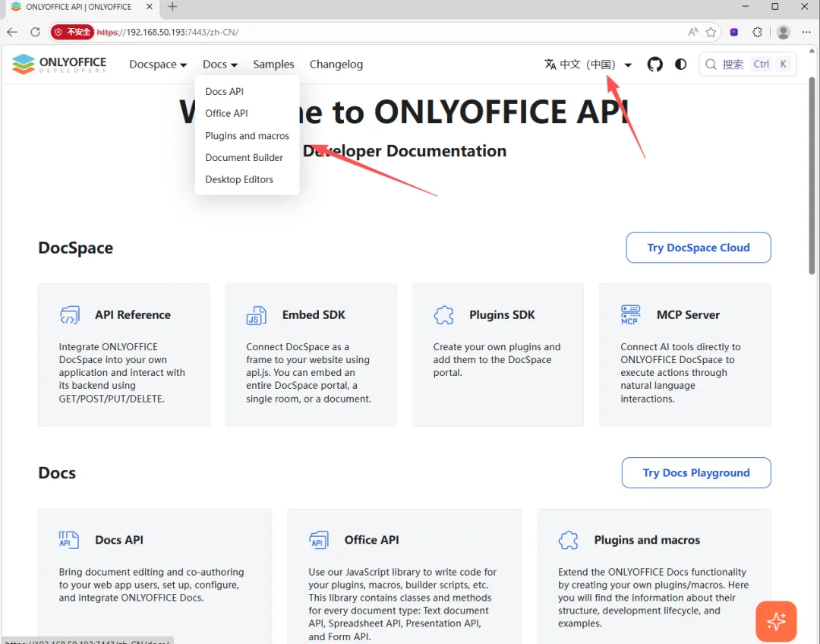
Task: Open a new browser tab
Action: (x=172, y=7)
